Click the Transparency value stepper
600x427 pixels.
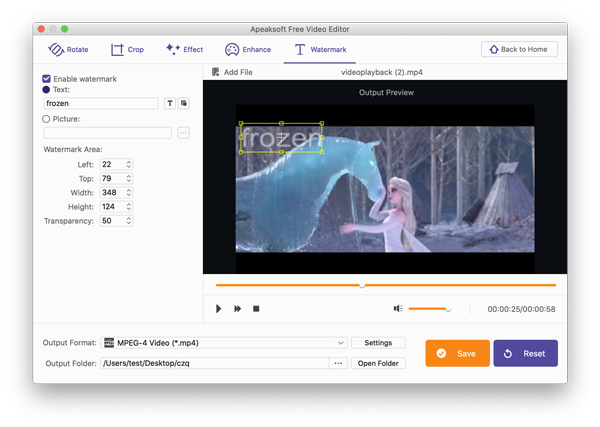click(x=129, y=221)
